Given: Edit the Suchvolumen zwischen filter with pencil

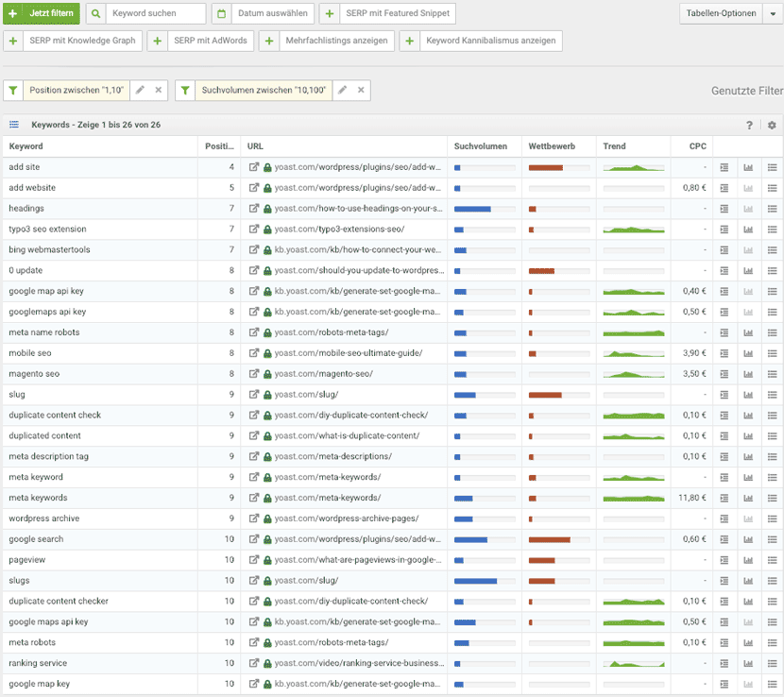Looking at the screenshot, I should click(343, 91).
